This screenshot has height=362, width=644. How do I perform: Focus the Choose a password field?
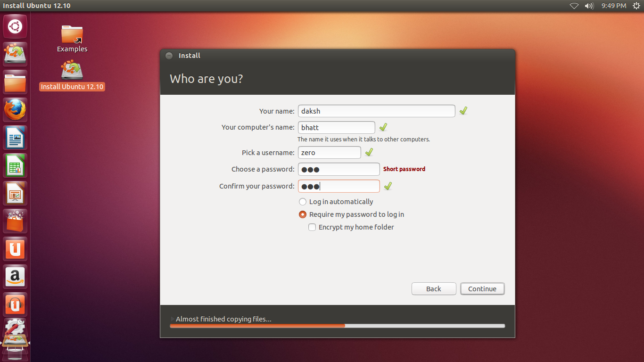coord(339,169)
